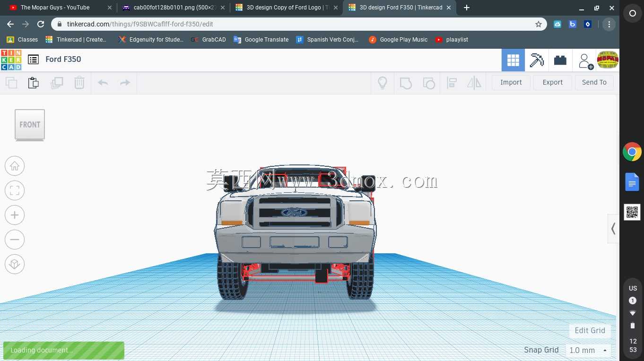This screenshot has height=361, width=644.
Task: Click Fit all in view button
Action: pos(15,190)
